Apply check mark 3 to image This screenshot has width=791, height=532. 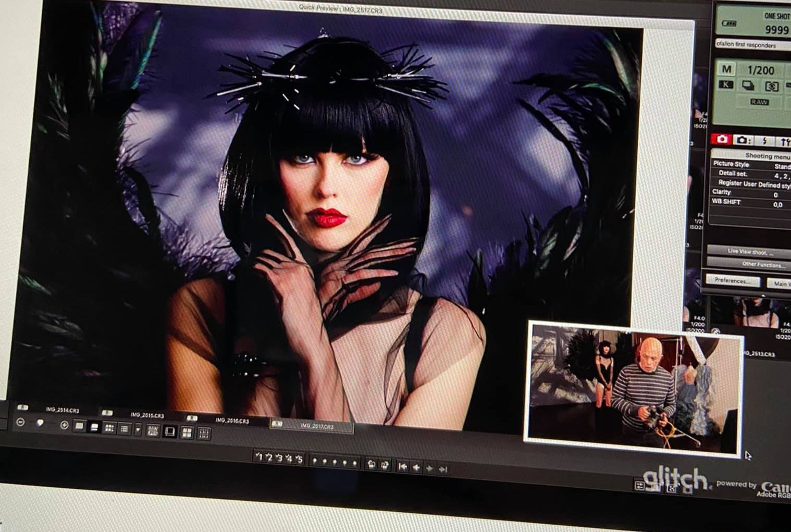279,458
